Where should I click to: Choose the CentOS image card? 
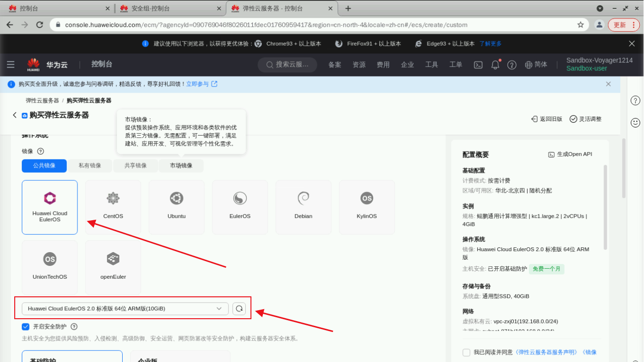113,207
